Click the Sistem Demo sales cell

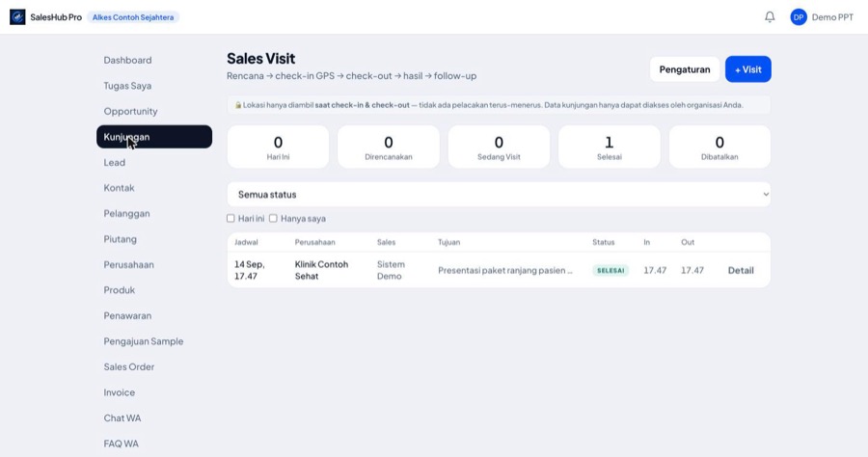[391, 270]
